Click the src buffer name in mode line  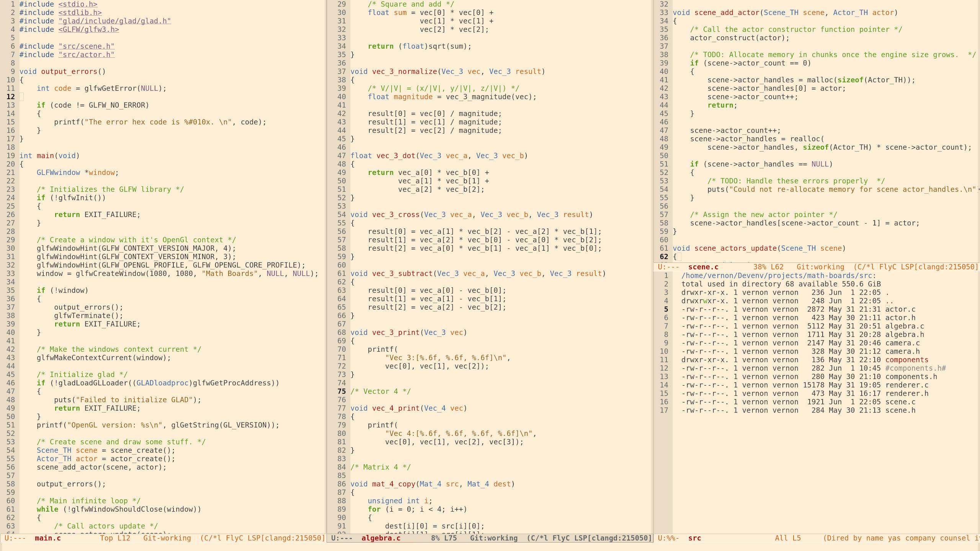pyautogui.click(x=694, y=538)
